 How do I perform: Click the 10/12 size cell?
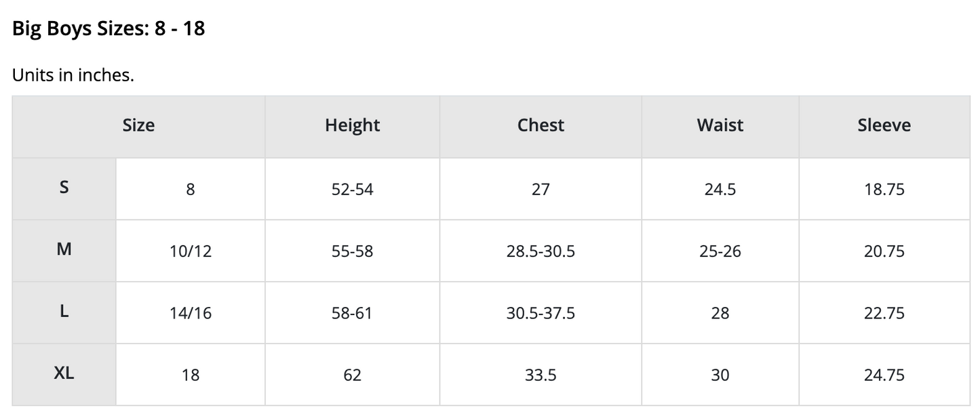[x=191, y=251]
